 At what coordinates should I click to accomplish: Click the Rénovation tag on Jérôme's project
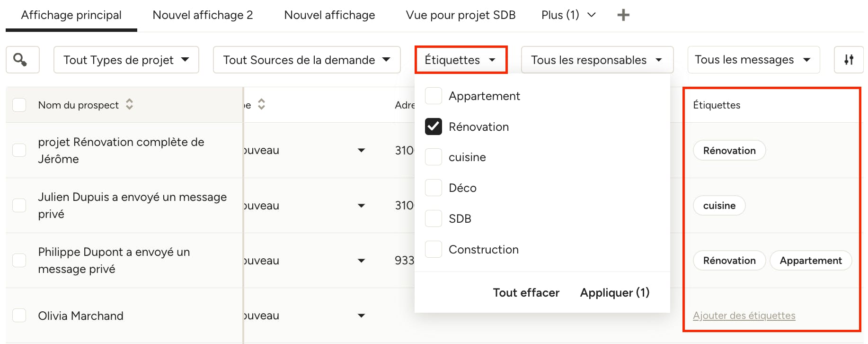coord(729,151)
